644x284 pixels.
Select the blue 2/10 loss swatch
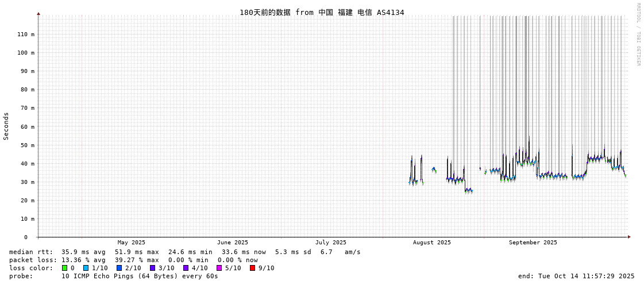pyautogui.click(x=119, y=268)
